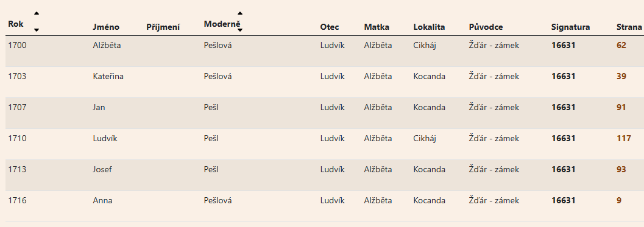
Task: Sort Rok column descending with down arrow
Action: tap(37, 30)
